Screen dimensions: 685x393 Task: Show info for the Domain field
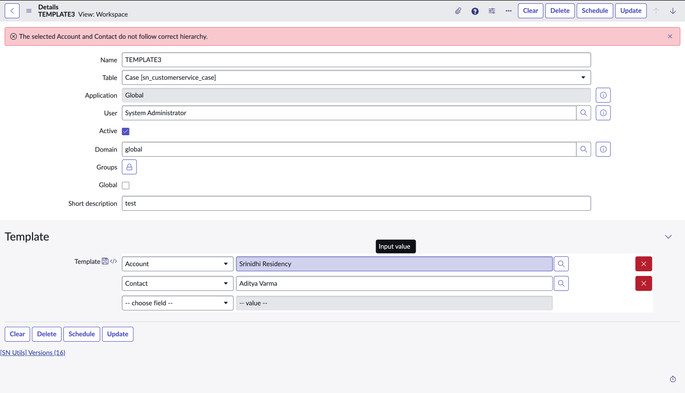(x=603, y=149)
